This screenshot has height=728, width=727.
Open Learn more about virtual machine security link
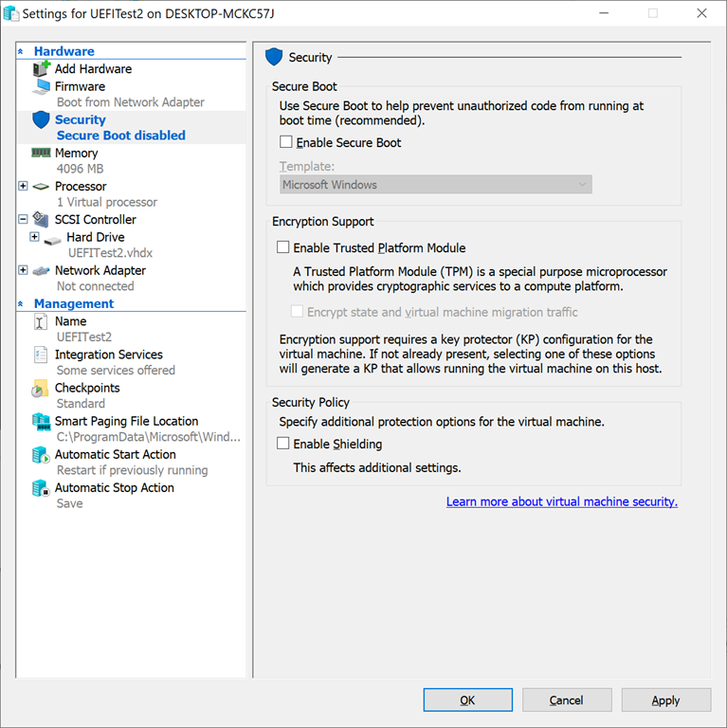pyautogui.click(x=561, y=502)
